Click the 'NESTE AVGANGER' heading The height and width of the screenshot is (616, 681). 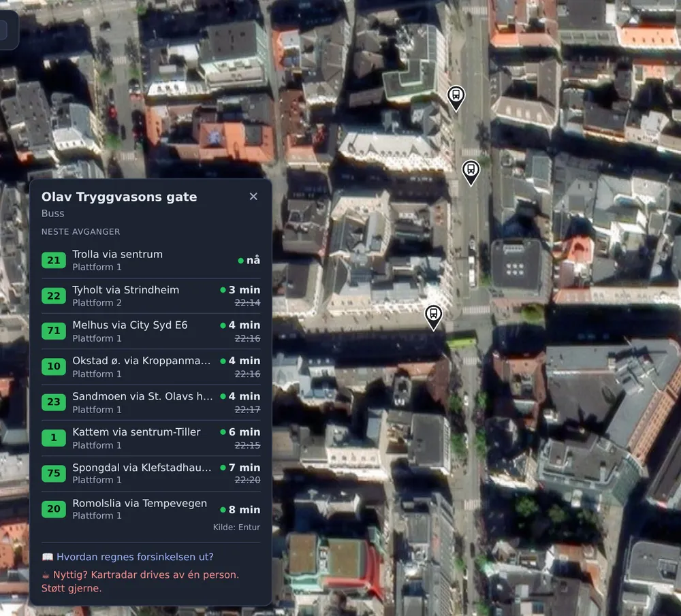[80, 231]
